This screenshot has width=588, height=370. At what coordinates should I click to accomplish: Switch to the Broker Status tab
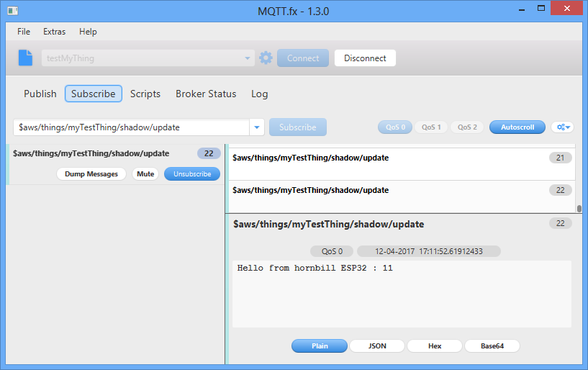pyautogui.click(x=206, y=94)
